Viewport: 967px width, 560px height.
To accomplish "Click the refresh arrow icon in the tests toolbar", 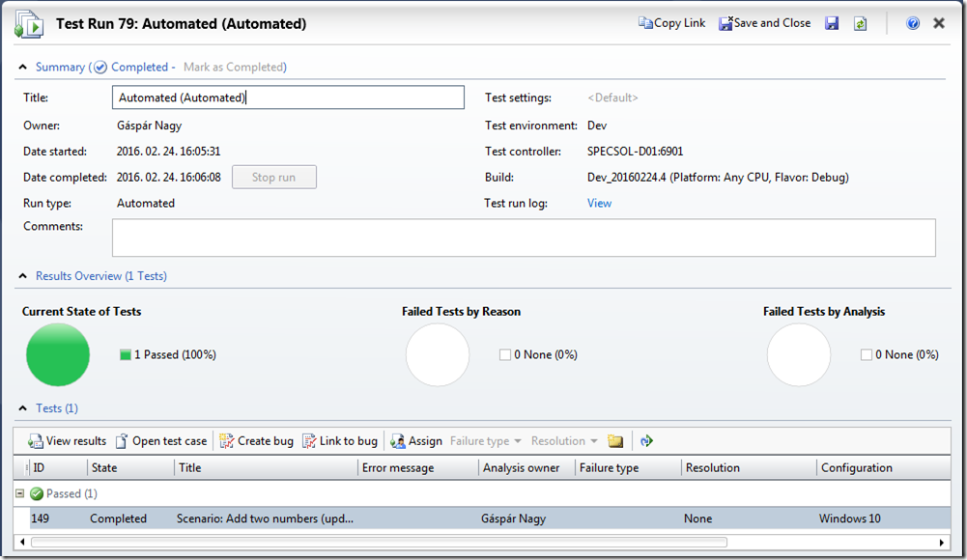I will (x=646, y=441).
